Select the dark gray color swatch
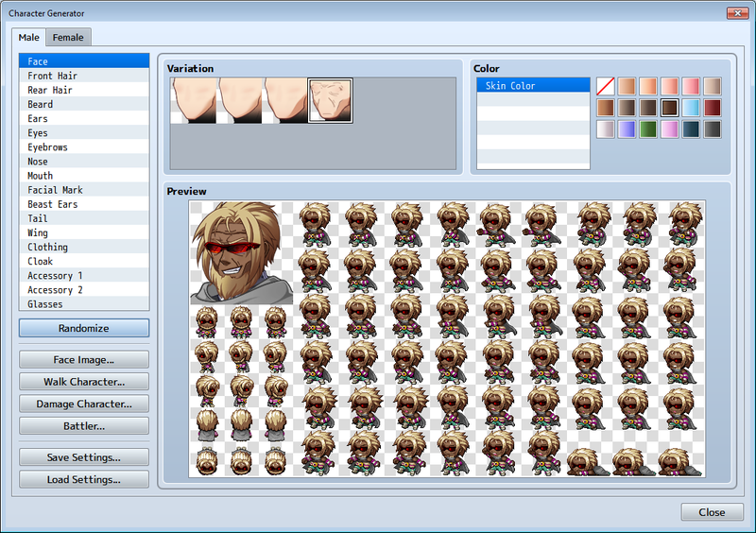Screen dimensions: 756x533 pyautogui.click(x=713, y=129)
